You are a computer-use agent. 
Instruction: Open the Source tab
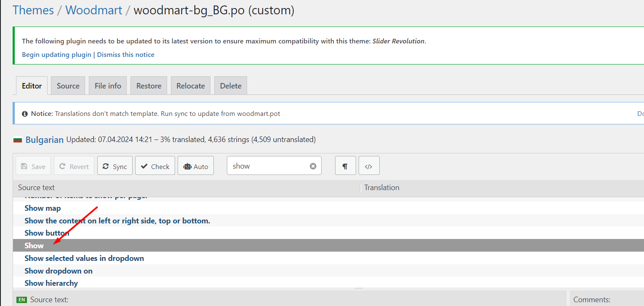pos(68,86)
